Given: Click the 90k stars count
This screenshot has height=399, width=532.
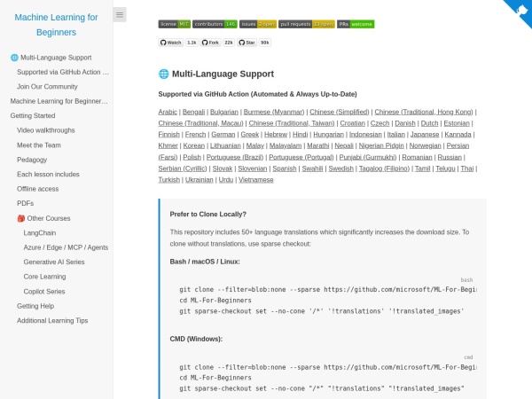Looking at the screenshot, I should 265,43.
